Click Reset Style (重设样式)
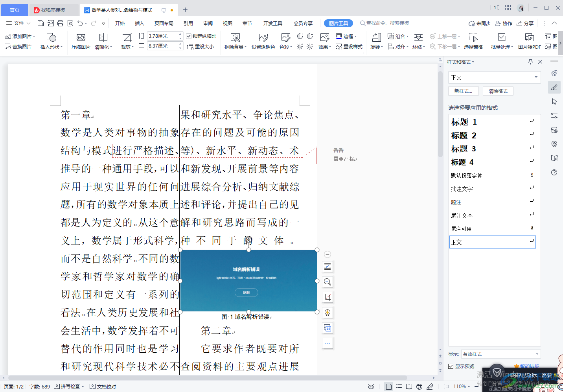This screenshot has height=392, width=563. pos(349,46)
